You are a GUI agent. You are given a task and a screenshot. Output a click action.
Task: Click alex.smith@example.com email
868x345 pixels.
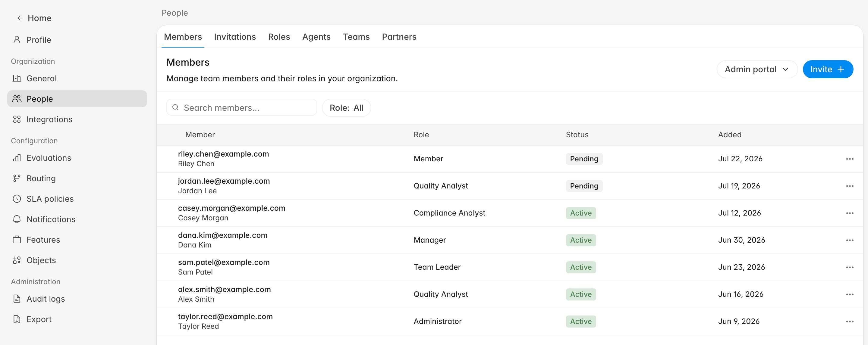coord(225,290)
